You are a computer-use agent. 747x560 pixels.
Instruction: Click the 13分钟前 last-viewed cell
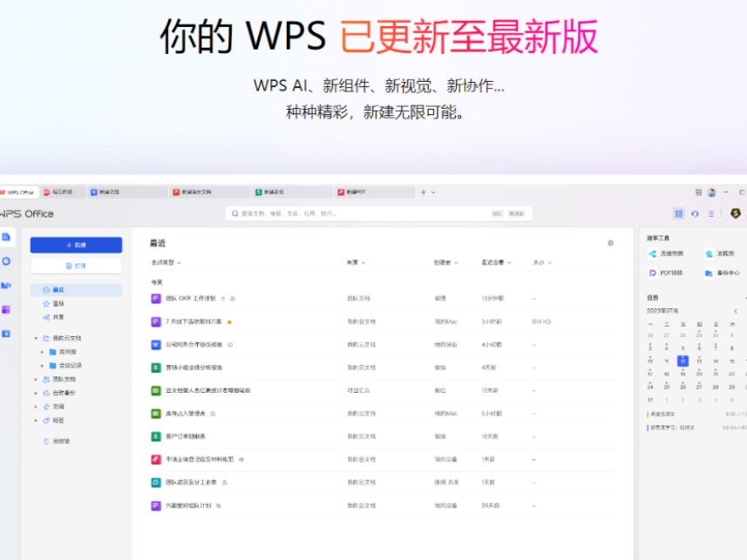coord(492,299)
